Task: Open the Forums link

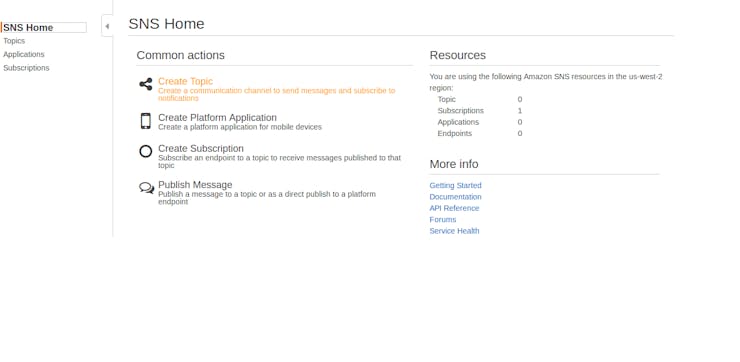Action: [443, 219]
